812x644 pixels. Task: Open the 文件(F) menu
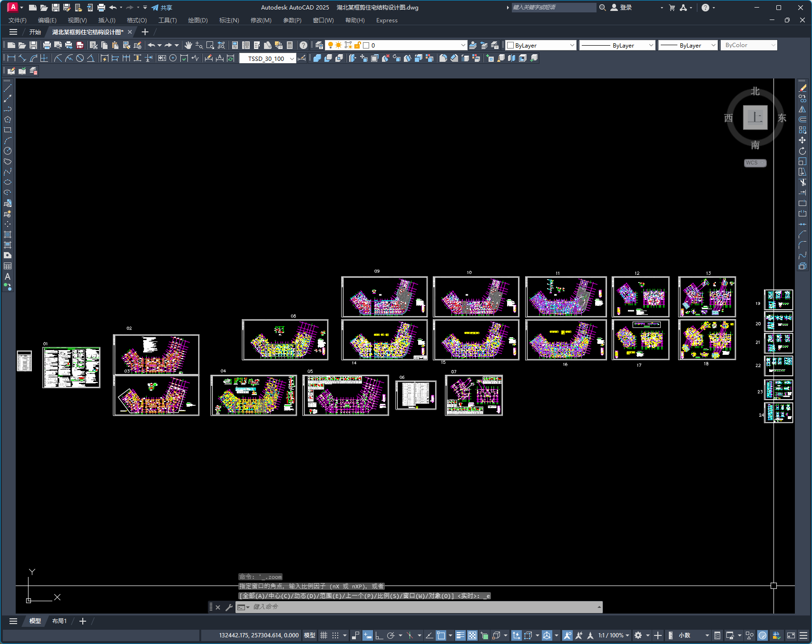click(18, 20)
